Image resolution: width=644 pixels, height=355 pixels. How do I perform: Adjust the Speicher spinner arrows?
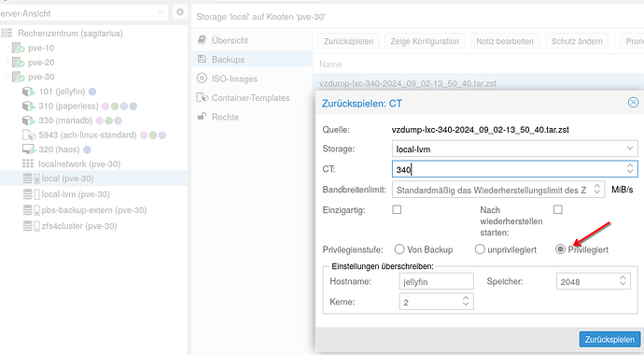pos(623,281)
